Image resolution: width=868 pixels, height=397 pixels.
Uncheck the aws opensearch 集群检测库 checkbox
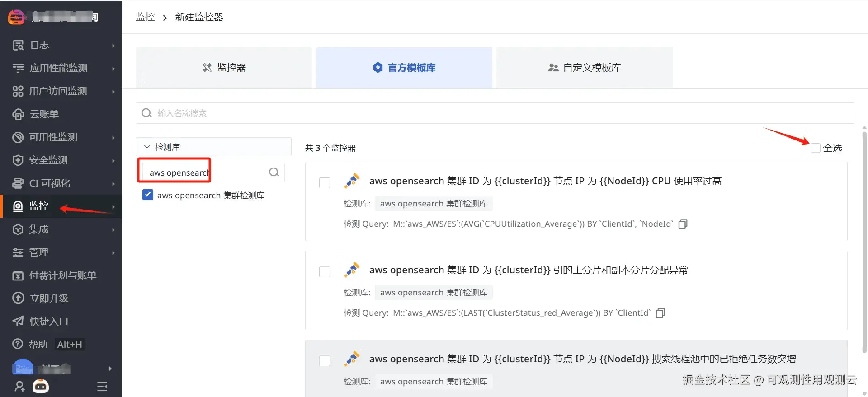click(x=148, y=195)
